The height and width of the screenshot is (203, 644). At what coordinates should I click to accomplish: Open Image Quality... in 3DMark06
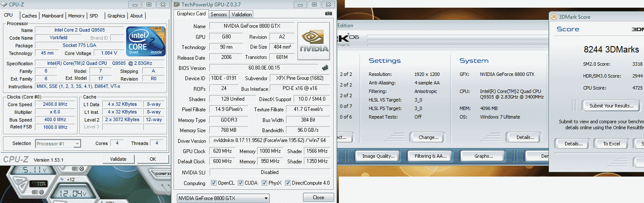[378, 156]
